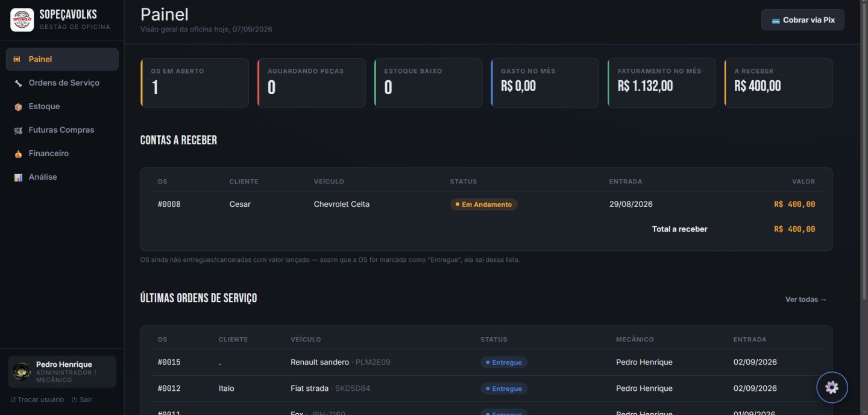This screenshot has height=415, width=868.
Task: Click the box icon for Estoque
Action: tap(18, 107)
